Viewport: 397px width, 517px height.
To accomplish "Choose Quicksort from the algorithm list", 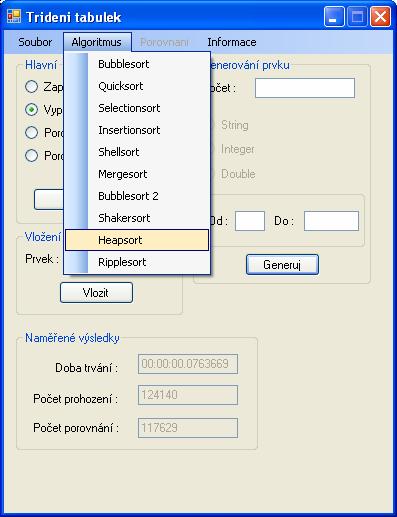I will pyautogui.click(x=137, y=86).
